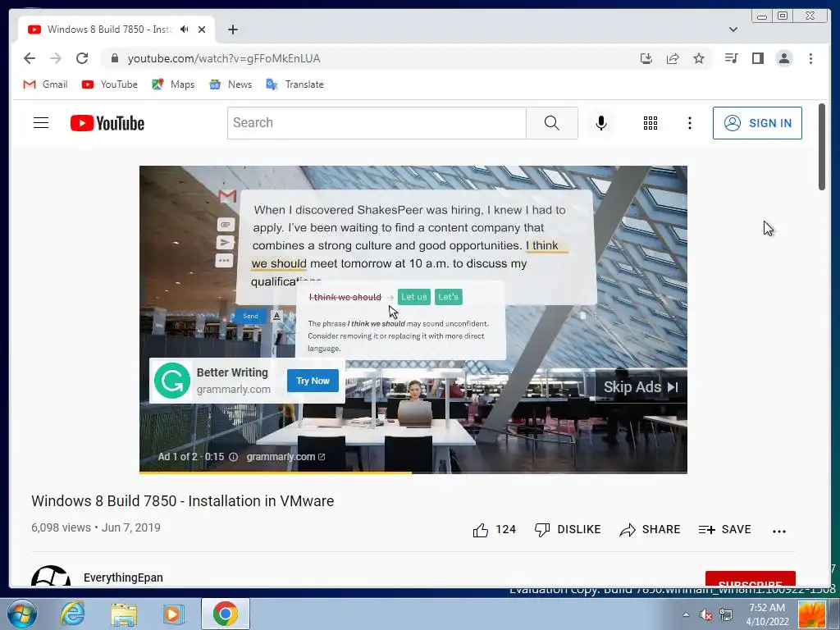The width and height of the screenshot is (840, 630).
Task: Open EverythingEpan channel name
Action: coord(123,577)
